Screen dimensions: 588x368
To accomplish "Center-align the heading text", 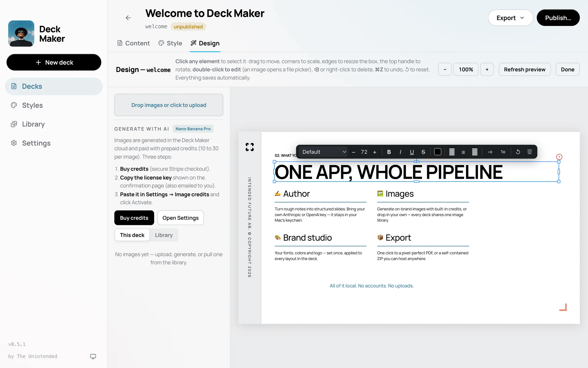I will tap(463, 152).
